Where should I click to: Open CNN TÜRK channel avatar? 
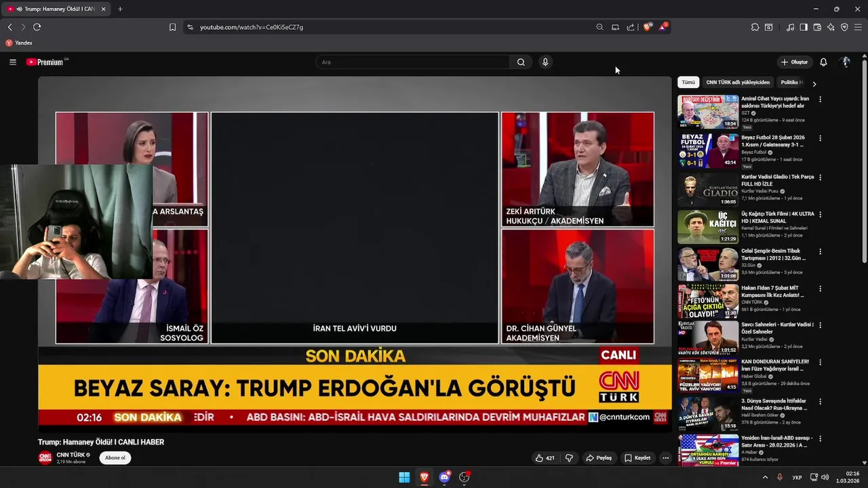pyautogui.click(x=45, y=457)
